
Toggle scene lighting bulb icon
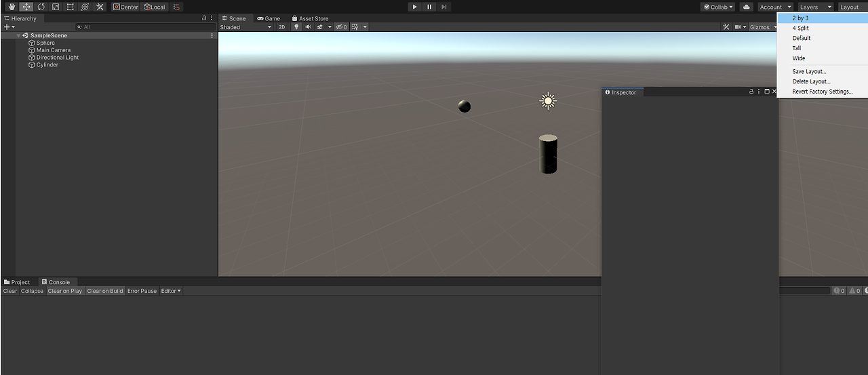coord(296,27)
